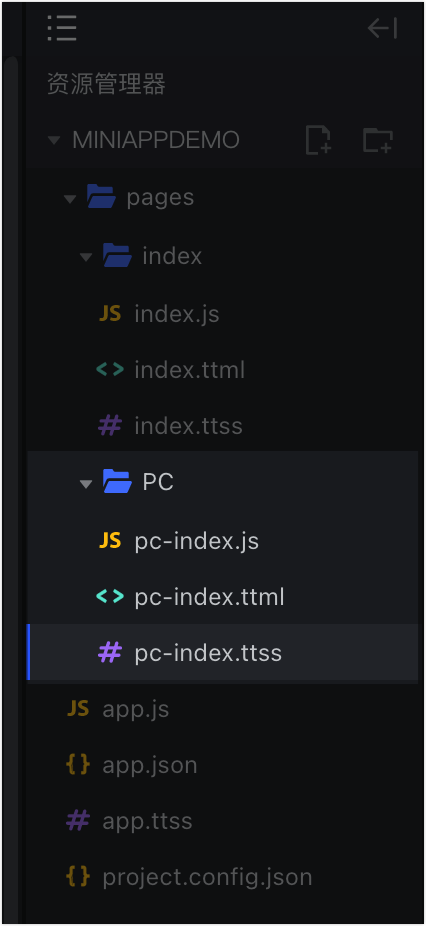The width and height of the screenshot is (426, 926).
Task: Open the index.ttss file
Action: [x=188, y=426]
